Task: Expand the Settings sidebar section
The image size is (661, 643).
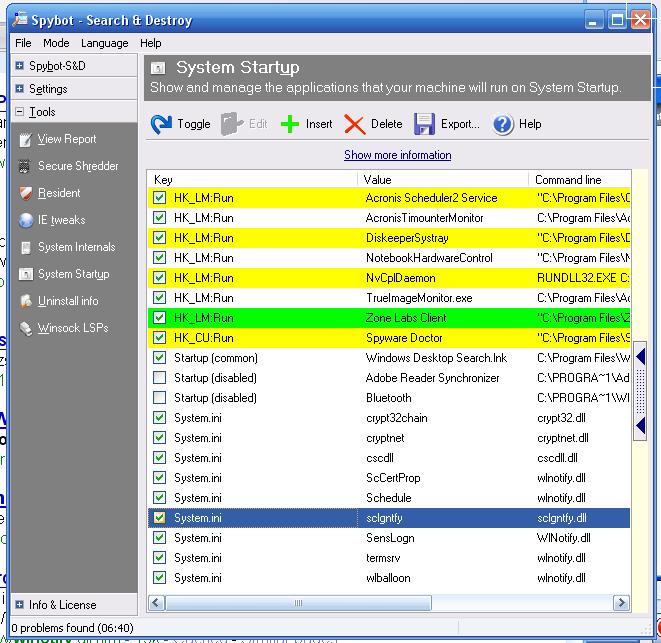Action: (19, 89)
